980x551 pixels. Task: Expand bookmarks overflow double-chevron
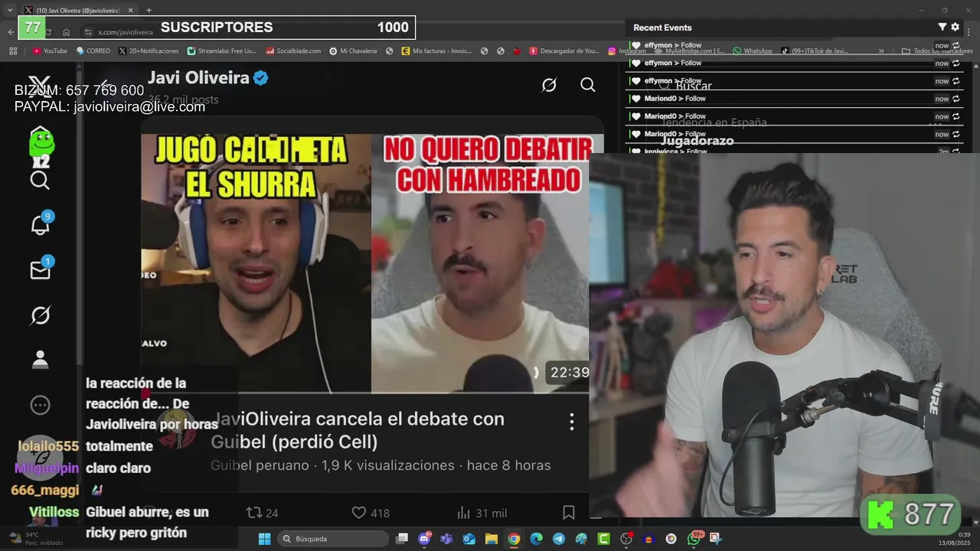click(881, 51)
